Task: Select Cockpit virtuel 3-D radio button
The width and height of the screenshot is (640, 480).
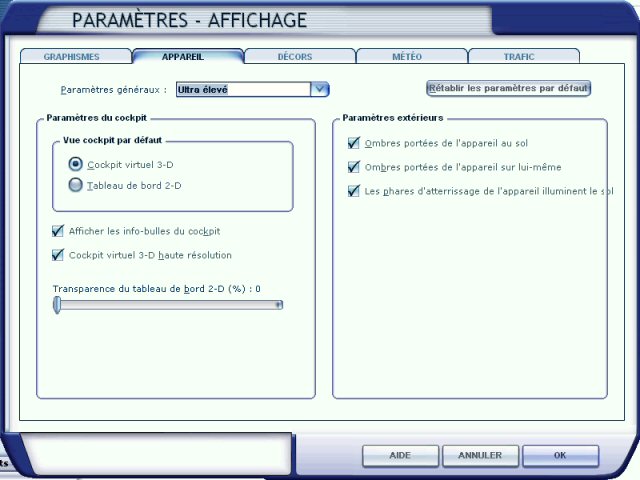Action: pyautogui.click(x=76, y=164)
